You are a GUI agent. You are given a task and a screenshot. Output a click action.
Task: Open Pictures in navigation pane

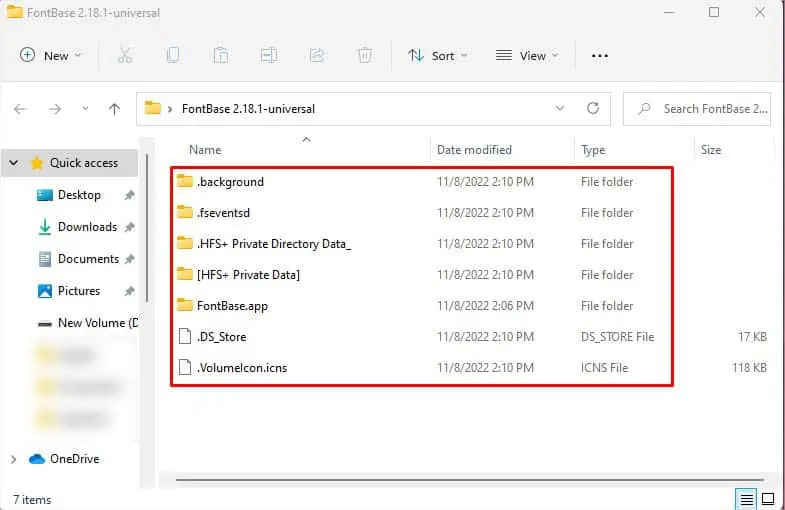79,291
